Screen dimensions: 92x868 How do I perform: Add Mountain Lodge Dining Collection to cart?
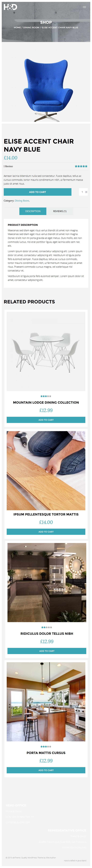[46, 420]
